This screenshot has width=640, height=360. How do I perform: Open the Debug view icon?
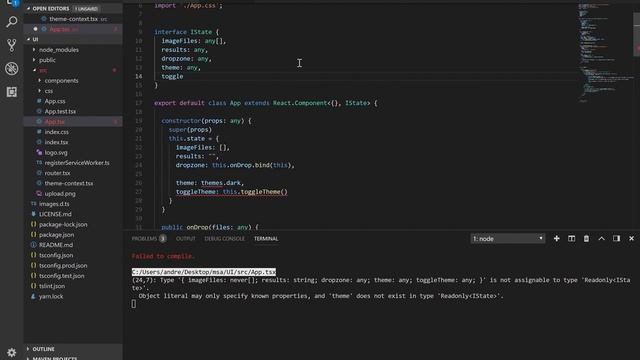(11, 68)
